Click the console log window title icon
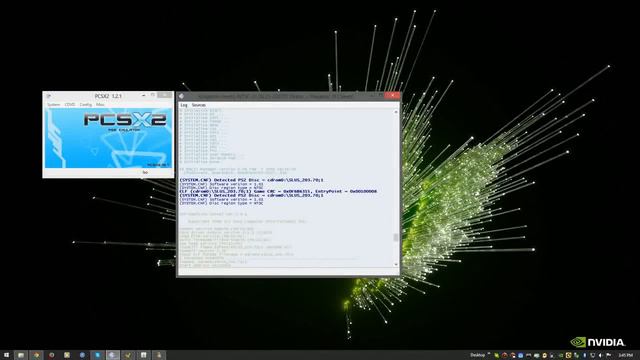 pos(182,96)
